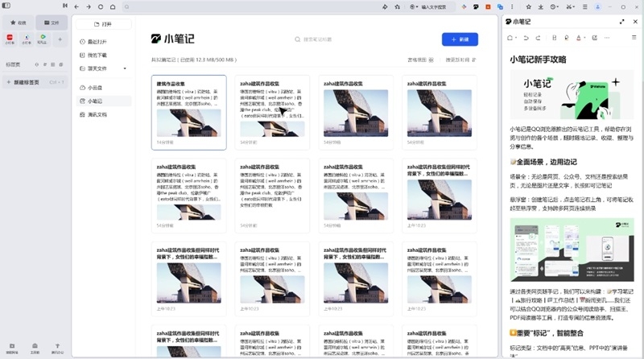Viewport: 644px width, 359px height.
Task: Click the upward arrow bottom sidebar icon
Action: [x=57, y=349]
